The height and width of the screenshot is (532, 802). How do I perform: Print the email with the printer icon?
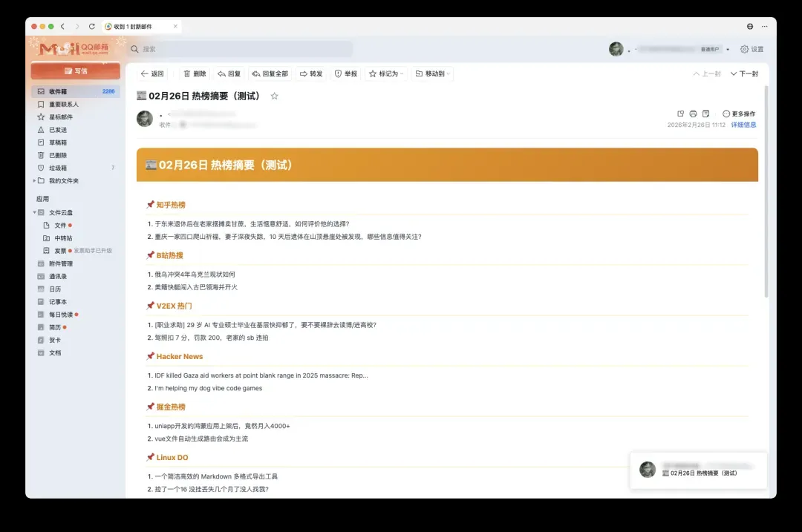pos(693,114)
